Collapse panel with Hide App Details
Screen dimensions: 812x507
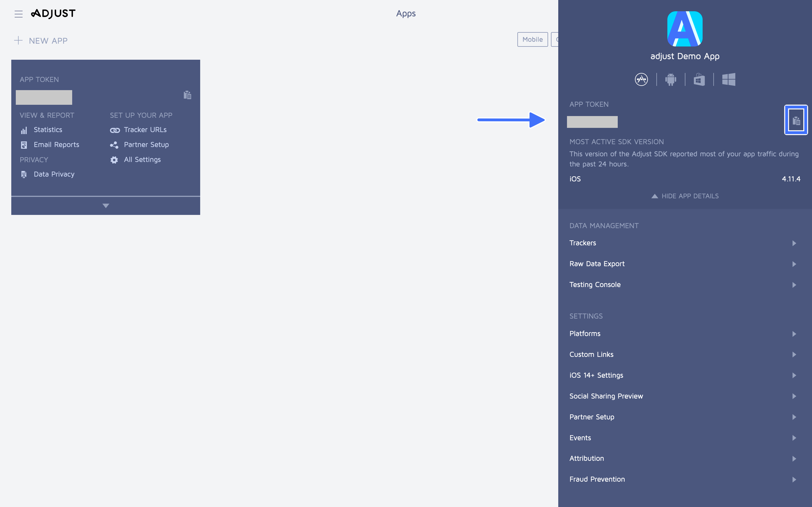tap(685, 196)
